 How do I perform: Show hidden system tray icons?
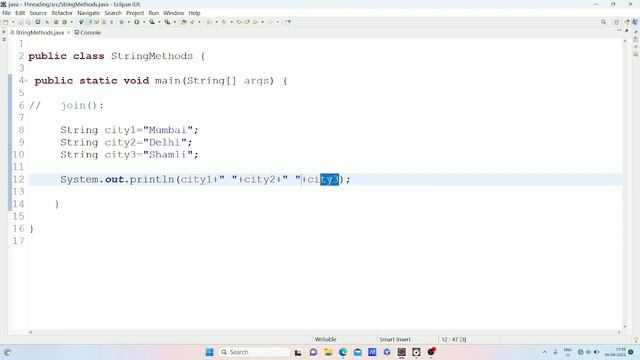pyautogui.click(x=544, y=352)
